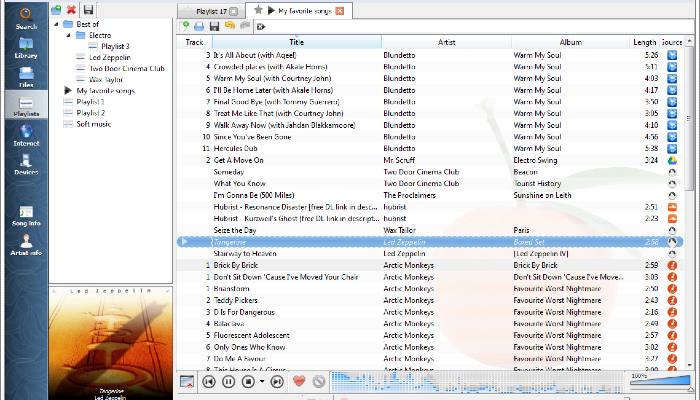The image size is (700, 400).
Task: Click the greyed redo arrow icon
Action: click(x=245, y=26)
